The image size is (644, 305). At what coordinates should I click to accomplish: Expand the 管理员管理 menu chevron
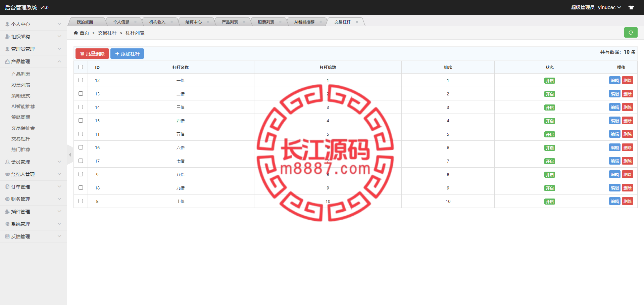click(59, 49)
